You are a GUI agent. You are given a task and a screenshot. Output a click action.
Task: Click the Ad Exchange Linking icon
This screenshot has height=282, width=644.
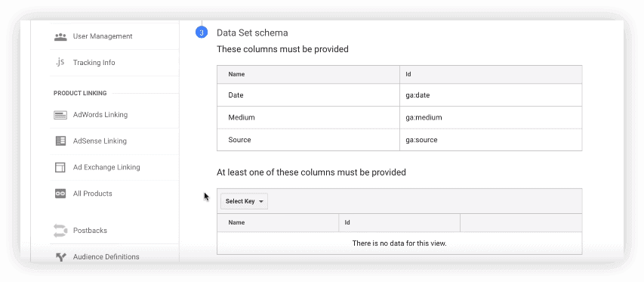point(60,167)
